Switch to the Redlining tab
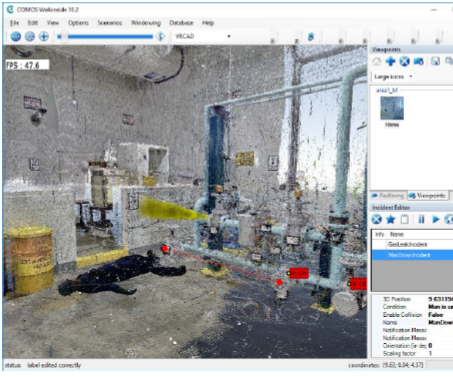Viewport: 453px width, 377px height. click(388, 196)
